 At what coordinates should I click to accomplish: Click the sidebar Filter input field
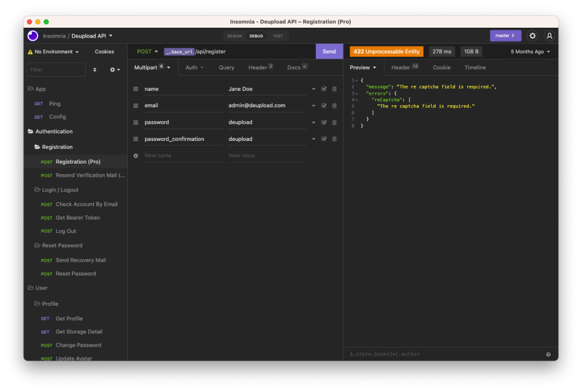coord(56,70)
